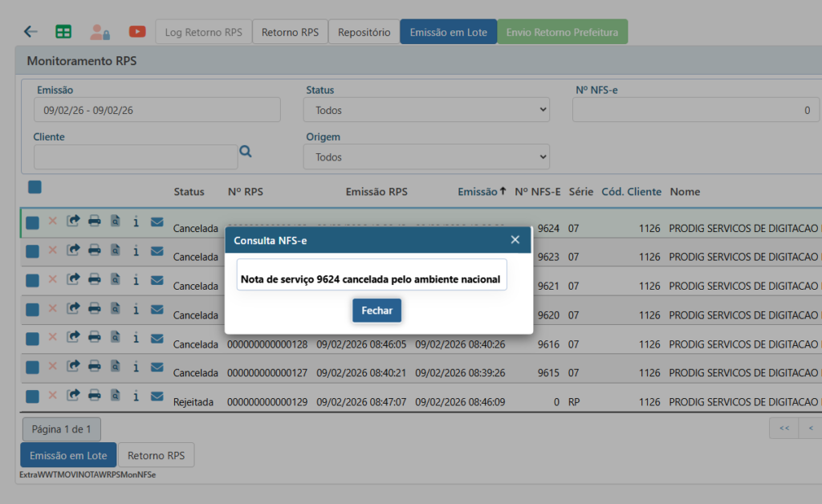
Task: Click the back arrow icon in toolbar
Action: 31,32
